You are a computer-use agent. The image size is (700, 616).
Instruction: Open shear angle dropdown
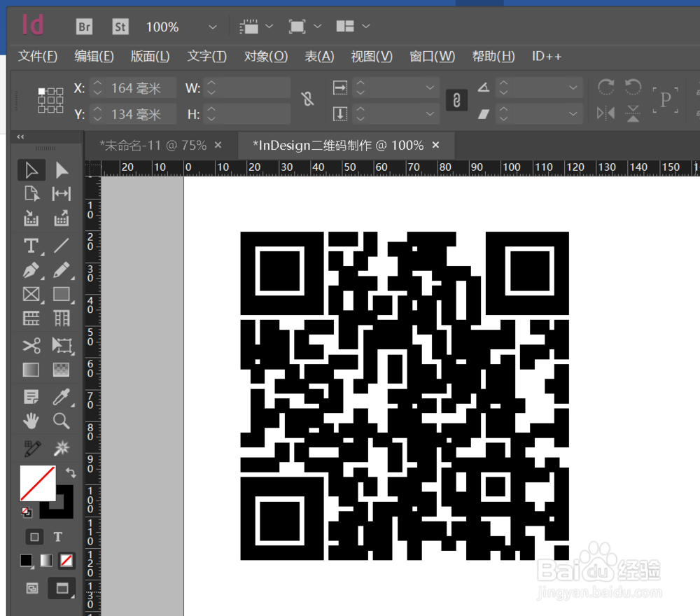(x=573, y=114)
